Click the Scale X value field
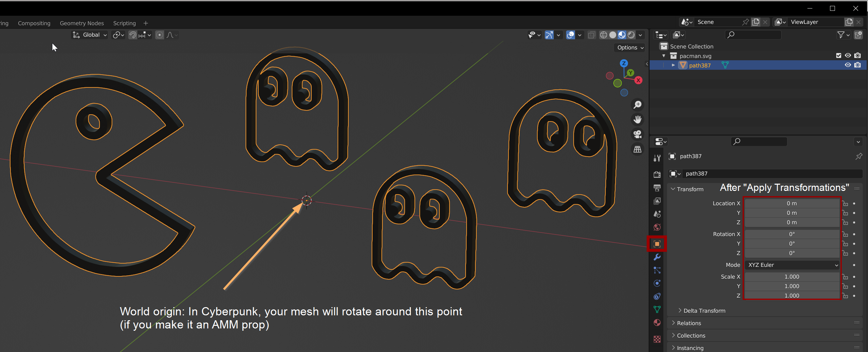 (791, 277)
